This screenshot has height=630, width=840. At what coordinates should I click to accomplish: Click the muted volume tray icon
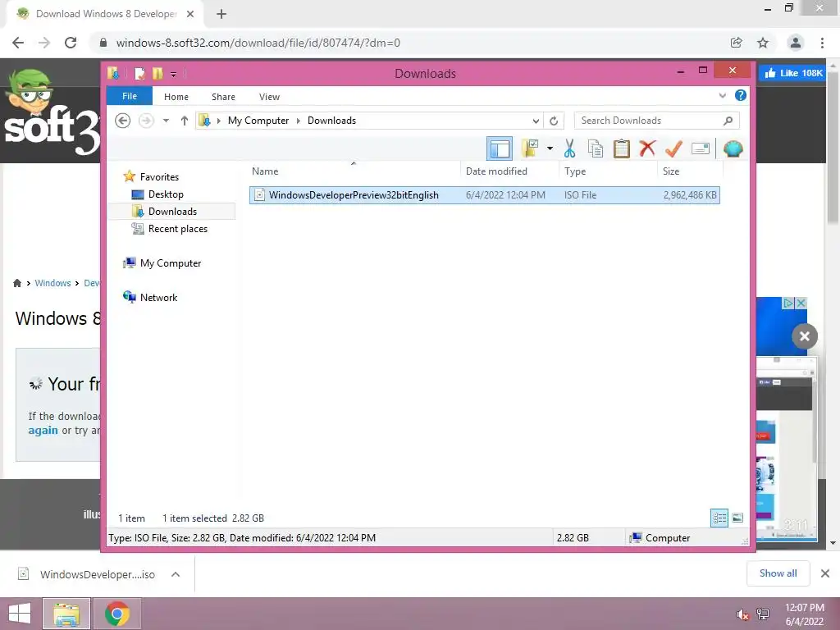click(742, 614)
